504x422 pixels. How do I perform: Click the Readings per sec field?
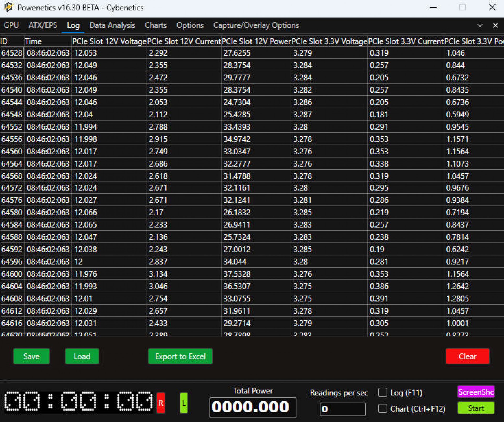coord(342,409)
